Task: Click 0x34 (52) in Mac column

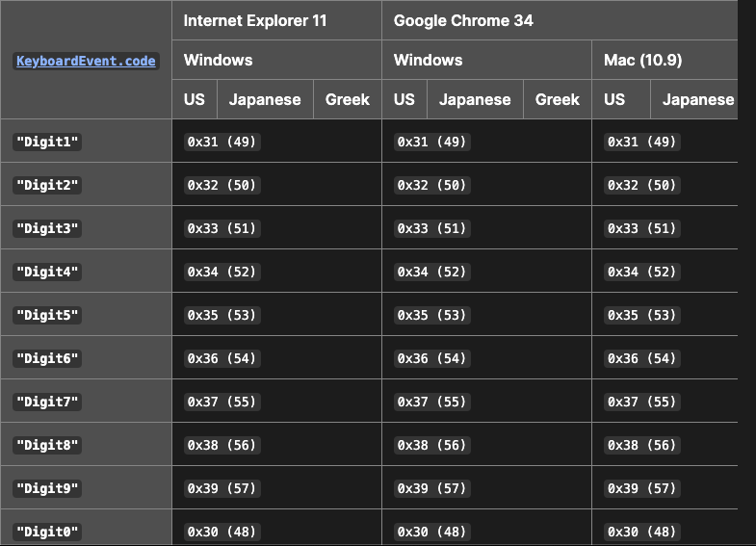Action: (642, 273)
